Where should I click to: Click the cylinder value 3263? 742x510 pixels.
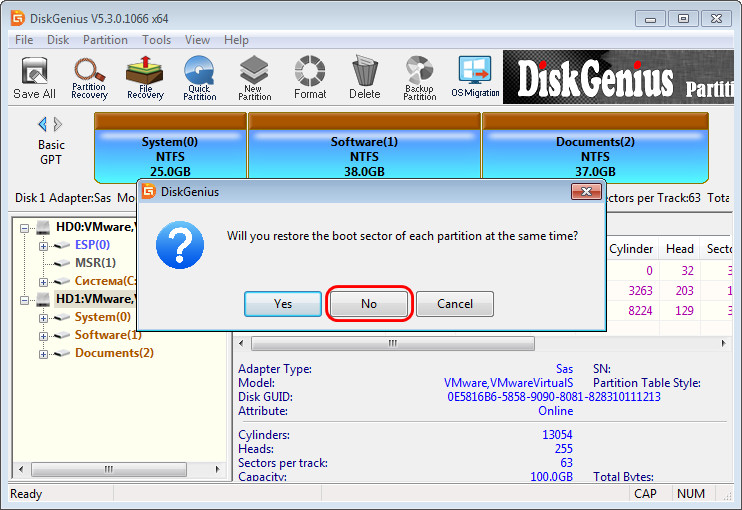point(640,290)
